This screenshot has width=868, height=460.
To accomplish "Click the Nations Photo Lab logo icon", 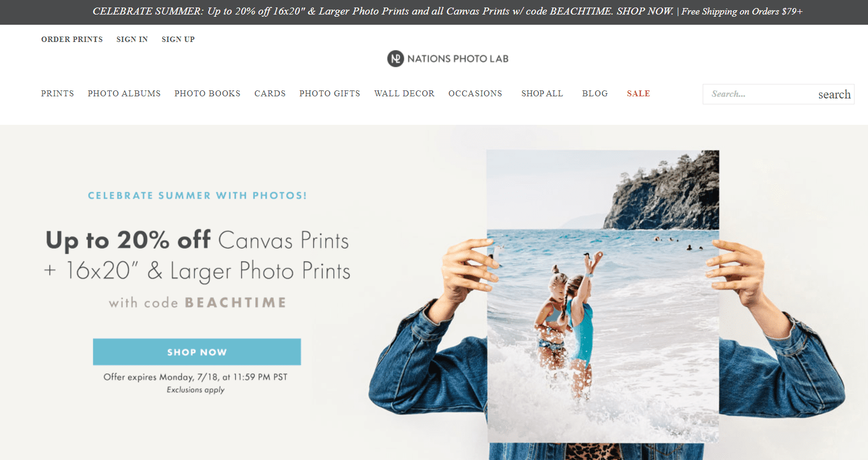I will [395, 59].
